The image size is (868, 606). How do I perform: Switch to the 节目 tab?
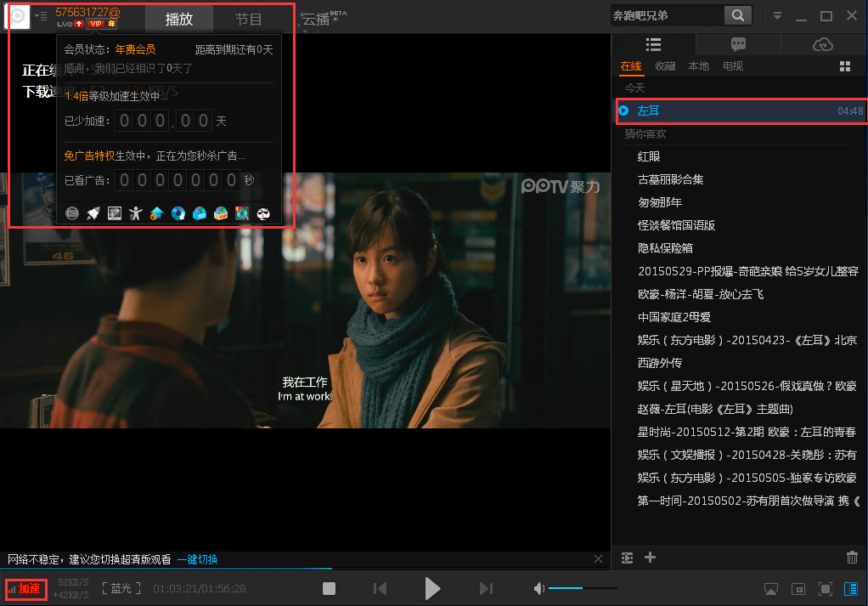(x=248, y=19)
